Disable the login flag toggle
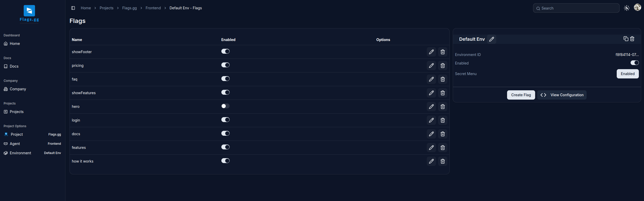This screenshot has height=201, width=644. point(225,120)
